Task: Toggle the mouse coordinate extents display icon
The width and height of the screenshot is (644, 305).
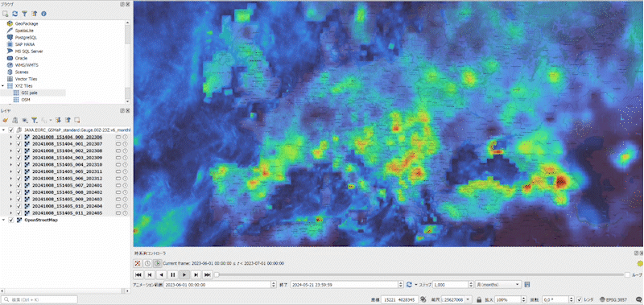Action: (x=423, y=299)
